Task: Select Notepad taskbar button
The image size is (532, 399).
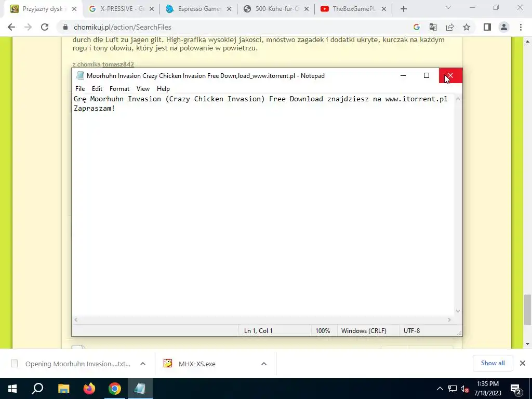Action: [140, 389]
